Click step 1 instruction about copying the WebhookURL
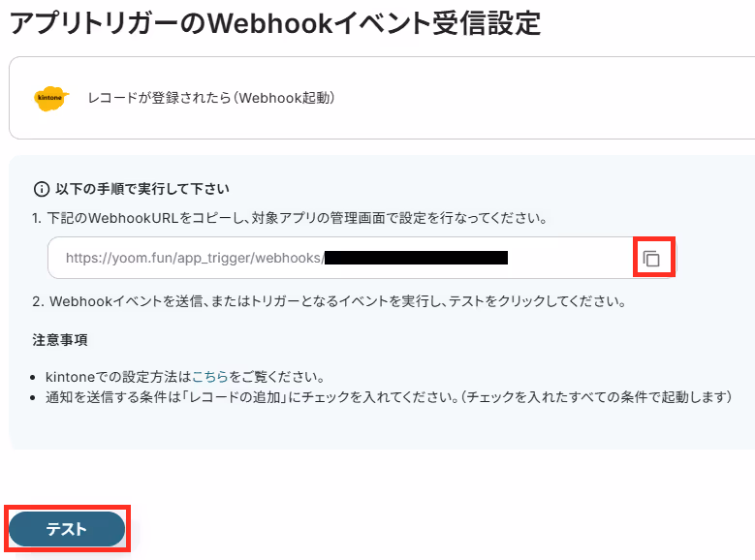755x560 pixels. (x=290, y=218)
